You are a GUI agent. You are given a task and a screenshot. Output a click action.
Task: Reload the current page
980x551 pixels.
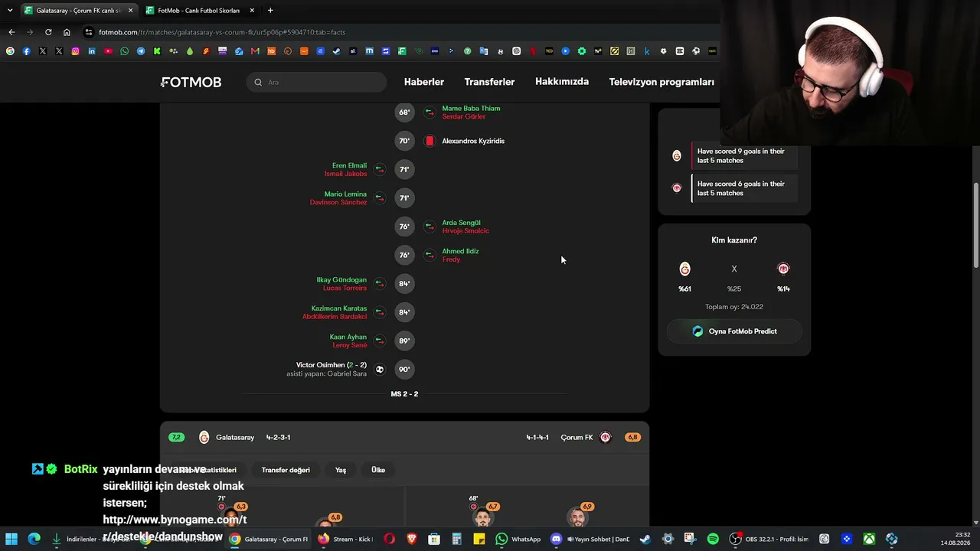[x=48, y=32]
